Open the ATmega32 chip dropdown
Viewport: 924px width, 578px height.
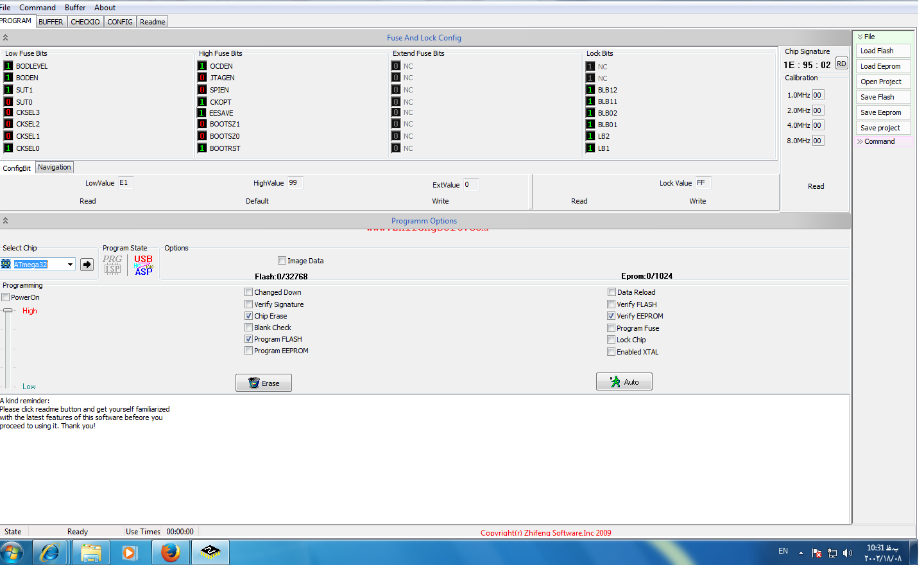(70, 265)
